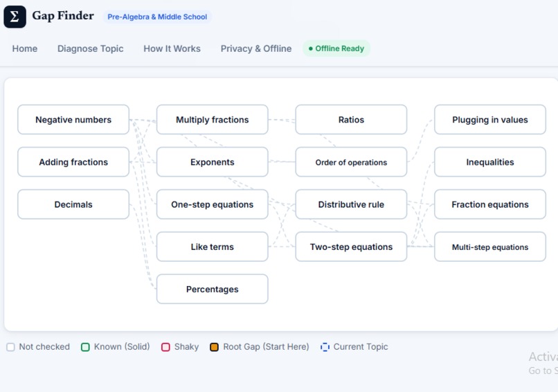Select the Multiply fractions node

(x=212, y=120)
